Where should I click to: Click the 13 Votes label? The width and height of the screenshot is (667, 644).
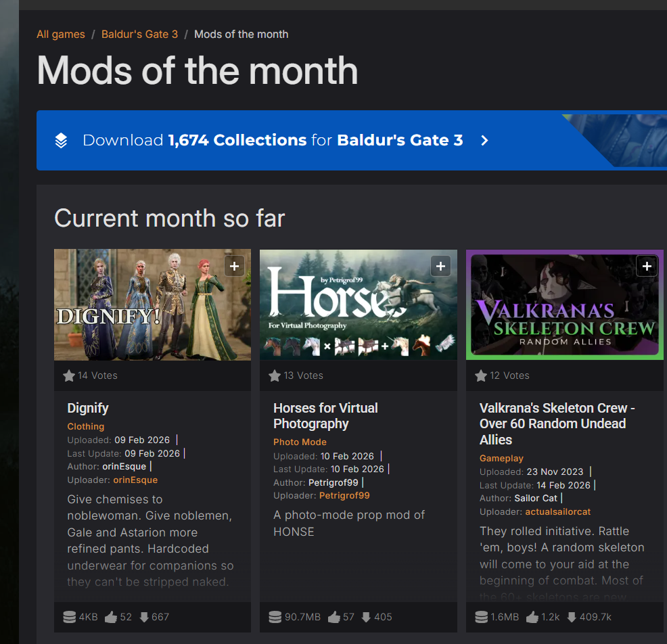point(304,375)
